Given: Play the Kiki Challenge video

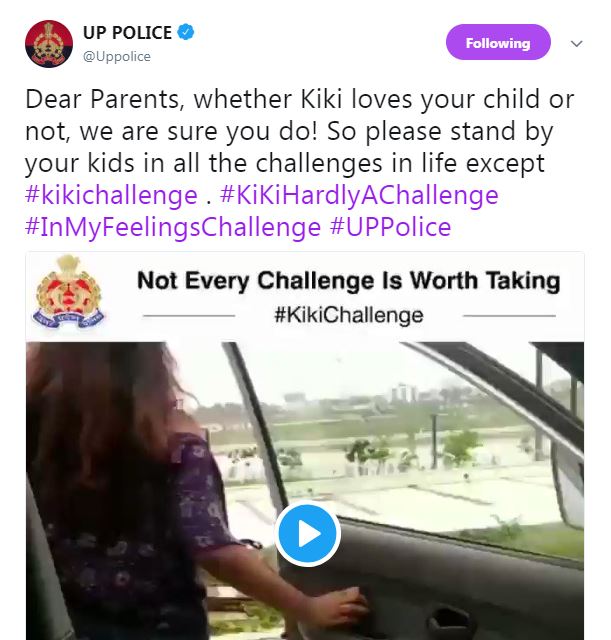Looking at the screenshot, I should 308,532.
